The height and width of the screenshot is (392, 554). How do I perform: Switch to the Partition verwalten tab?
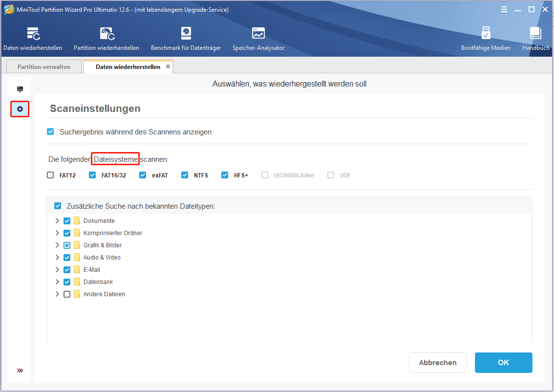tap(44, 67)
